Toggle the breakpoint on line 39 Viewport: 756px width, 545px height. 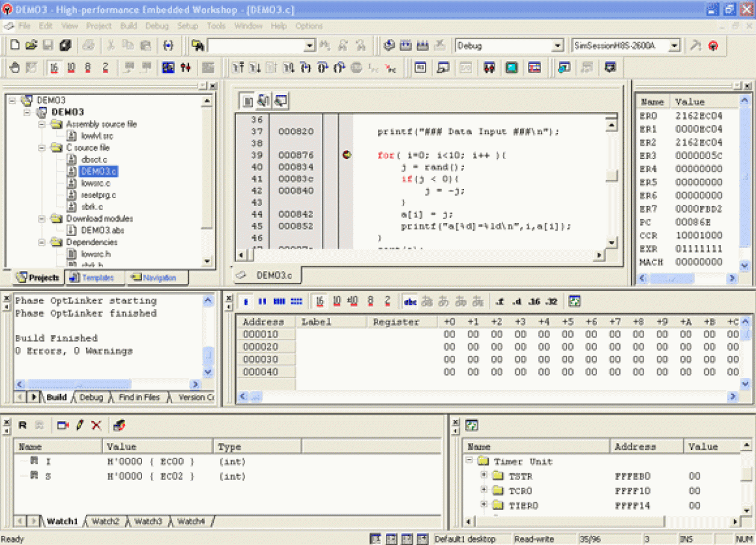pos(347,155)
